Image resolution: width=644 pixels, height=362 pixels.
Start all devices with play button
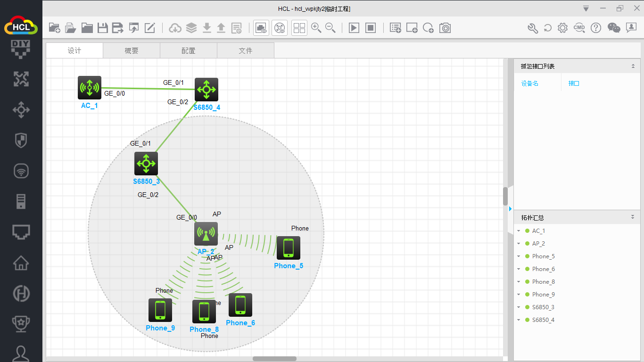click(354, 28)
